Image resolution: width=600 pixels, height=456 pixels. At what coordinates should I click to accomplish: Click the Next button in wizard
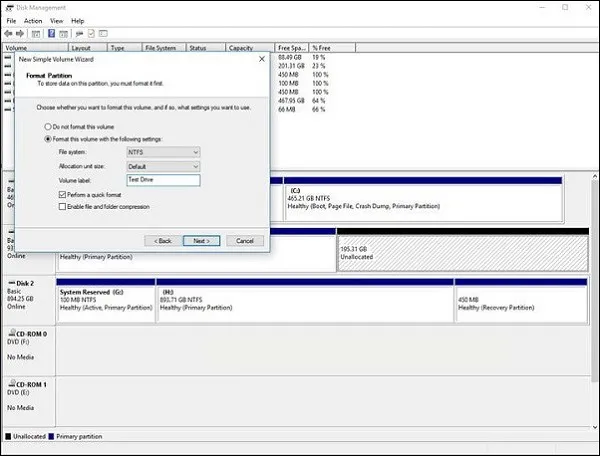(x=202, y=241)
